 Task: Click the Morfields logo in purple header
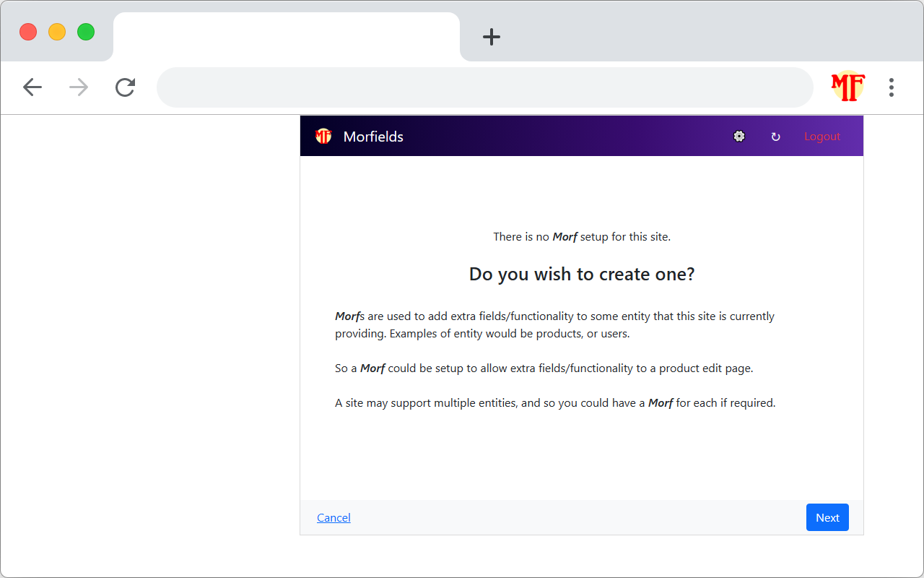(x=323, y=137)
